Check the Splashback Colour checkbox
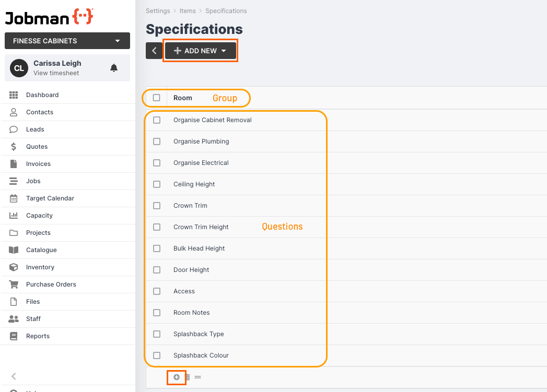The image size is (547, 392). click(157, 355)
